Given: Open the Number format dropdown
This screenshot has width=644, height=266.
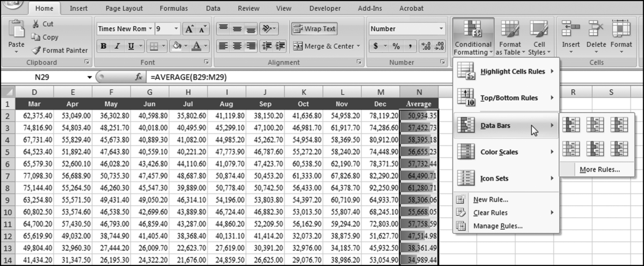Looking at the screenshot, I should click(x=441, y=29).
